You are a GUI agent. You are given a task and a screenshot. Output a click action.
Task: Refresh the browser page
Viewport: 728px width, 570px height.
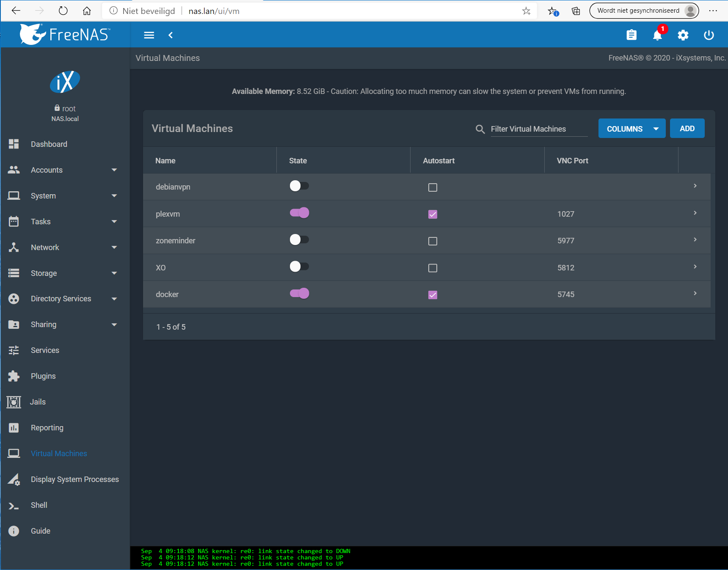click(63, 11)
